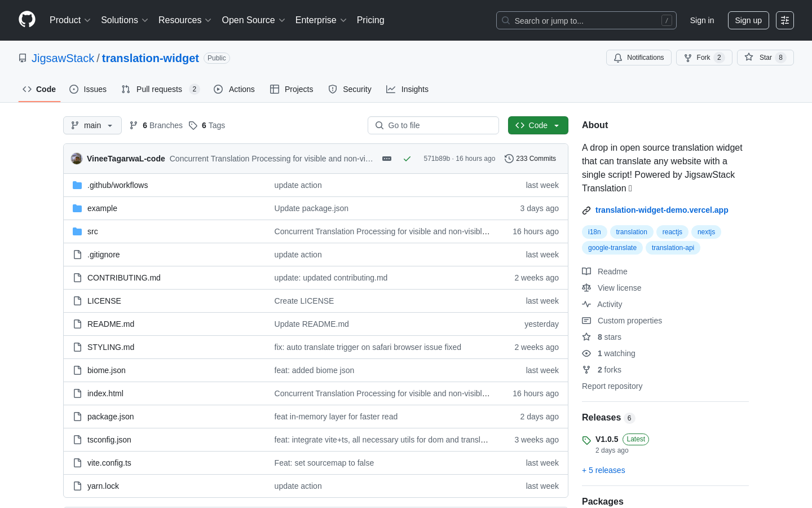Click the .gitignore file icon
This screenshot has height=508, width=812.
(77, 255)
